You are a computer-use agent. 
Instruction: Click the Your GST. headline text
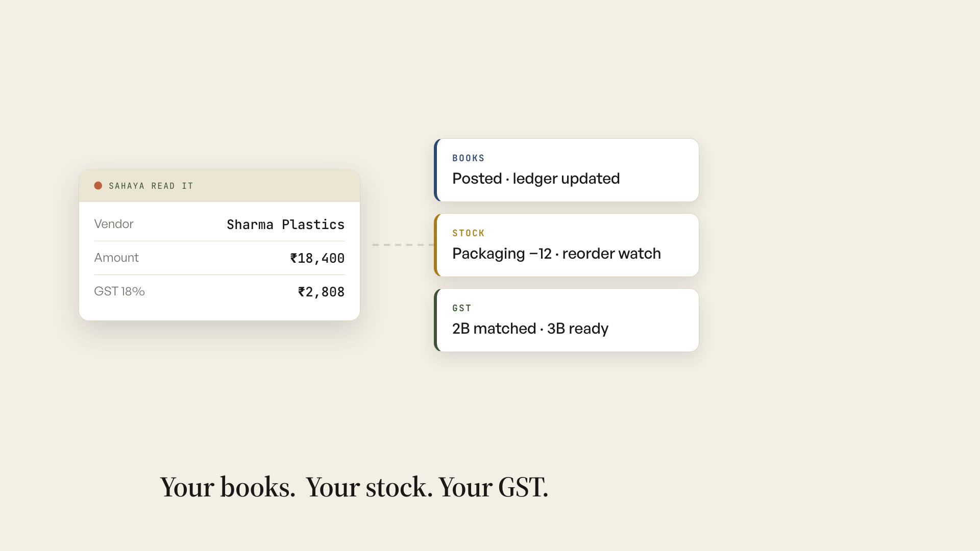click(x=494, y=487)
